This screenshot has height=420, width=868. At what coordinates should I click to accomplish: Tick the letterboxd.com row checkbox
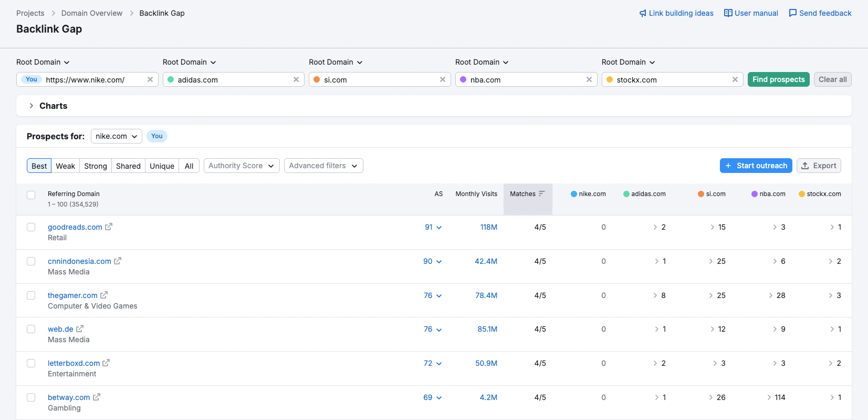point(31,363)
